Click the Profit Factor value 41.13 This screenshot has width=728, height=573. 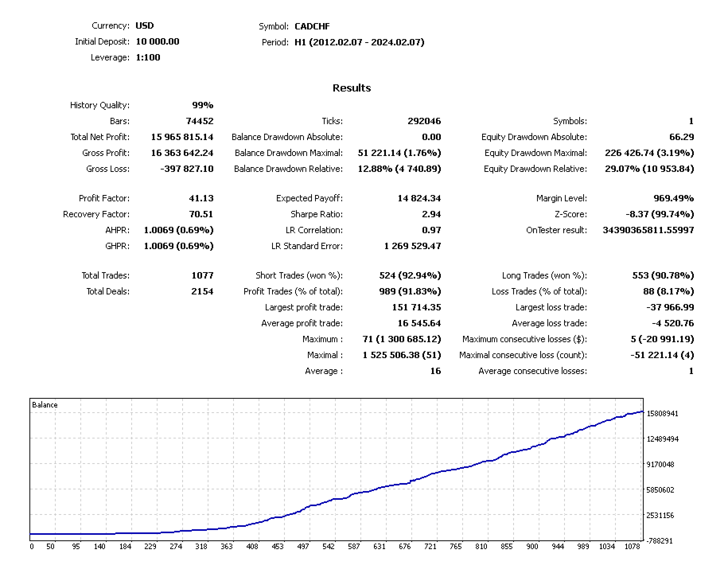click(201, 198)
